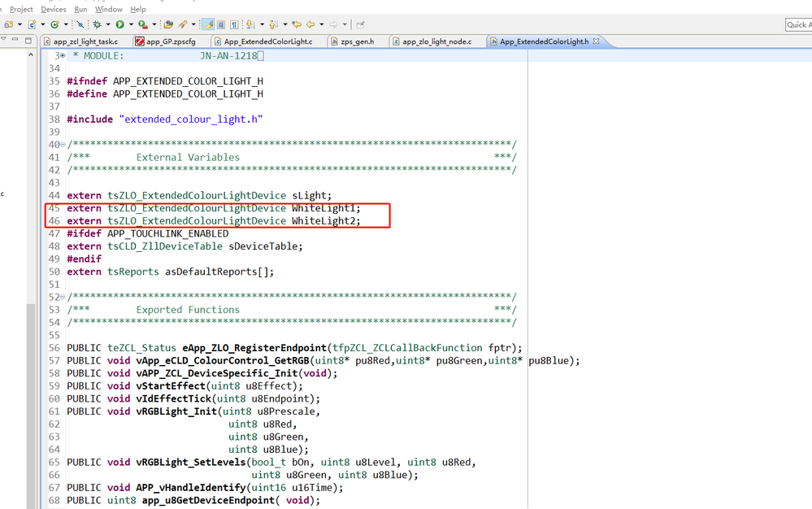Open the Back history dropdown arrow
812x509 pixels.
click(x=322, y=24)
